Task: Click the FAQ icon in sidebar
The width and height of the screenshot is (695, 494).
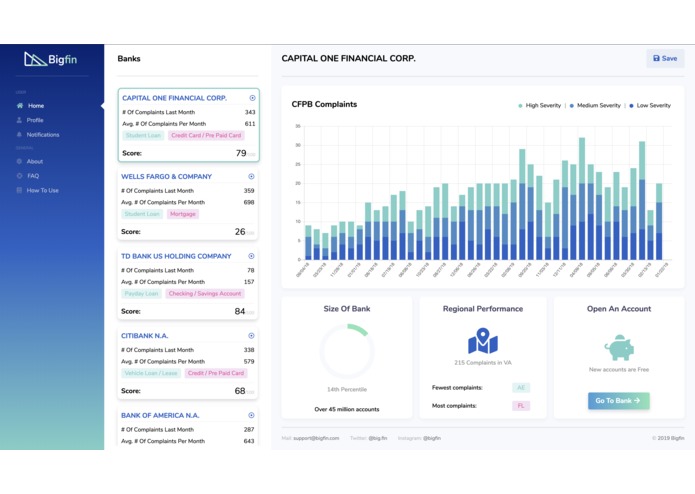Action: (19, 176)
